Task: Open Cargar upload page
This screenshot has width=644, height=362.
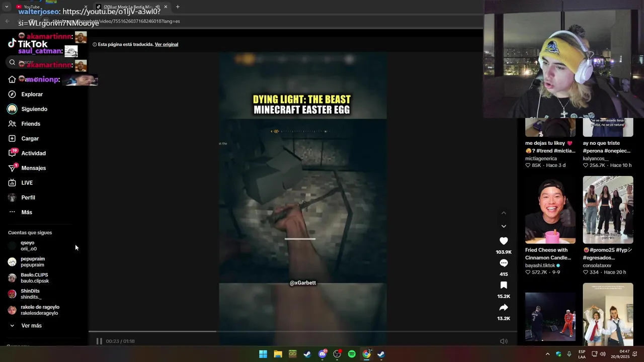Action: 30,139
